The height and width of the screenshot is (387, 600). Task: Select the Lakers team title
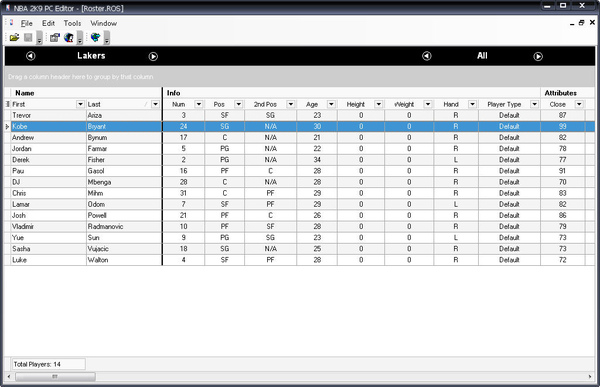(x=91, y=56)
